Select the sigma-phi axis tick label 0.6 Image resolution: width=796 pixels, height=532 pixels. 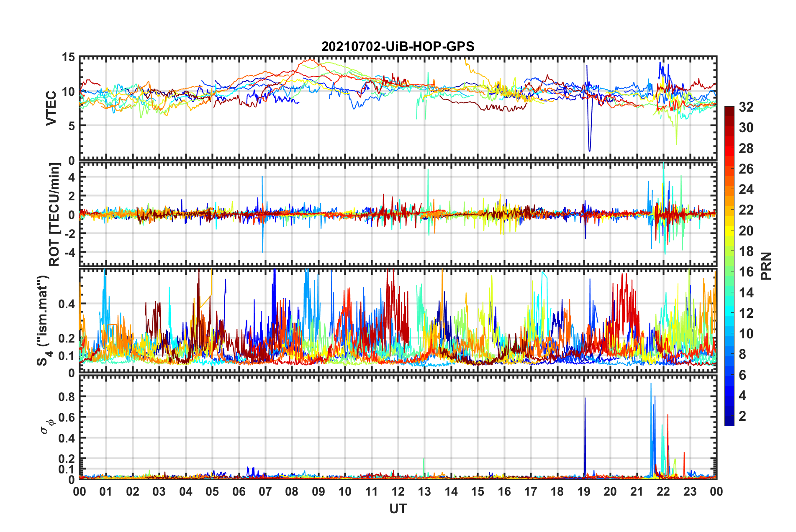pos(67,417)
